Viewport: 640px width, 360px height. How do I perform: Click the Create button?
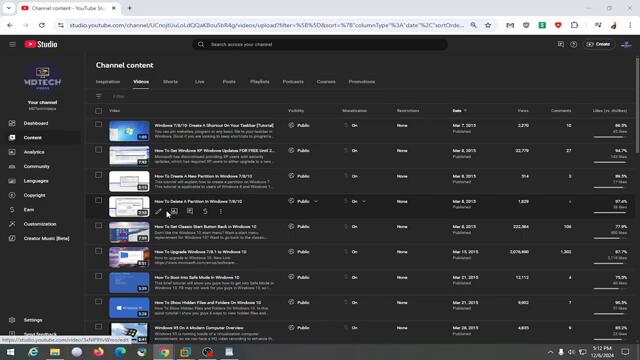pyautogui.click(x=598, y=44)
